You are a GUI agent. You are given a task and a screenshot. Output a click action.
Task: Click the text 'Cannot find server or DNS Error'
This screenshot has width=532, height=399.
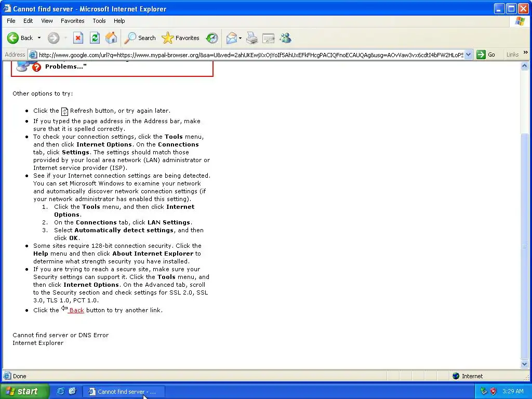point(60,335)
